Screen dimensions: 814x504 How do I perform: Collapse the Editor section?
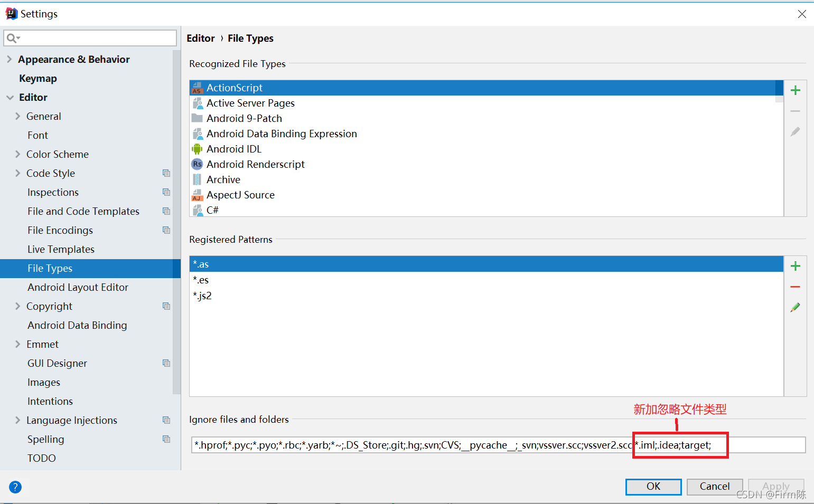click(10, 97)
